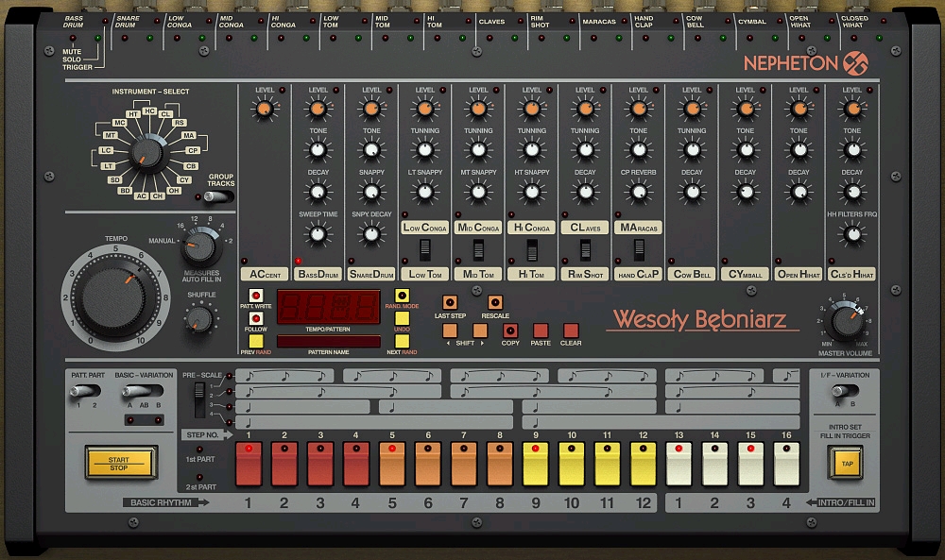Toggle white step 13 button
Screen dimensions: 945x560
[679, 464]
